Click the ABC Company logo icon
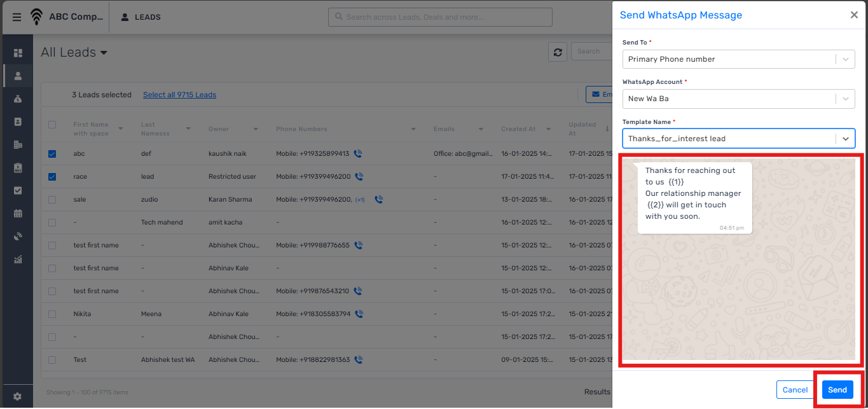Viewport: 868px width, 409px height. click(x=37, y=17)
